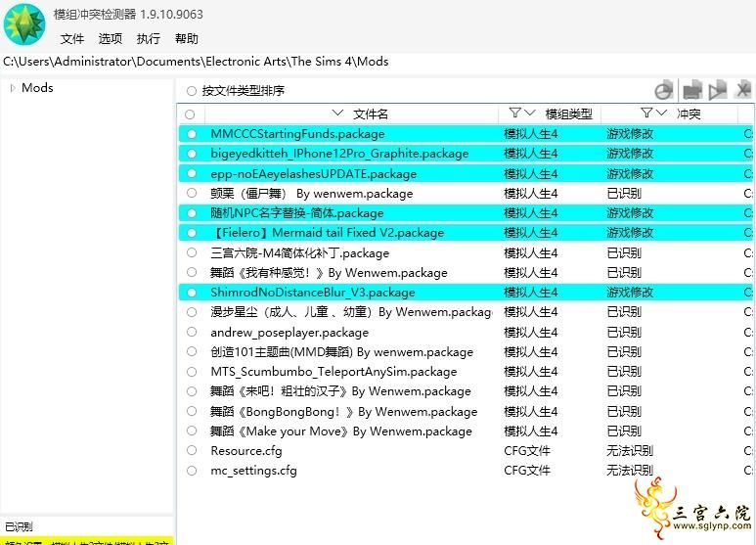
Task: Check the Resource.cfg row circle
Action: [x=192, y=450]
